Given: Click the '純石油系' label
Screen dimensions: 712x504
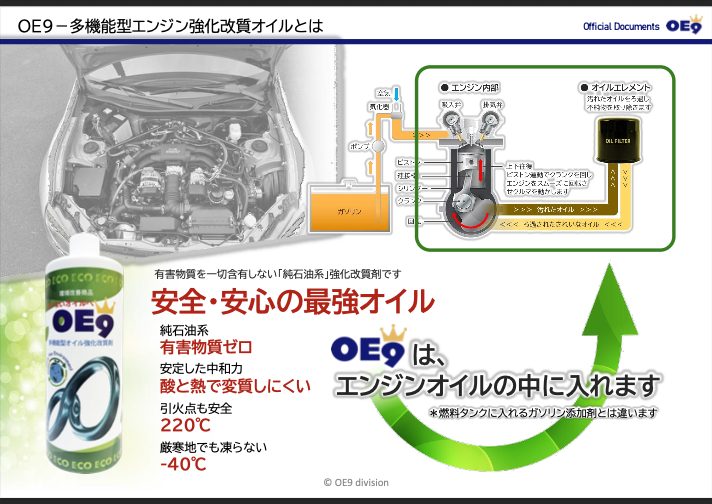Looking at the screenshot, I should point(184,330).
